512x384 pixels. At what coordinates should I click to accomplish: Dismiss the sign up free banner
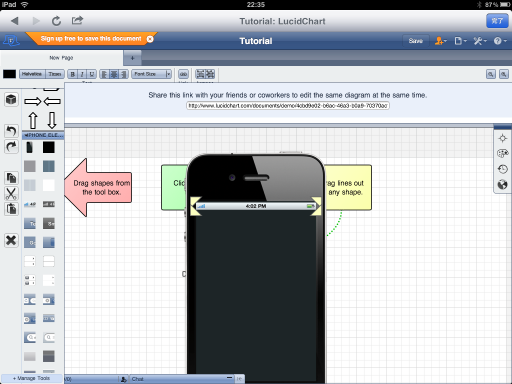150,39
